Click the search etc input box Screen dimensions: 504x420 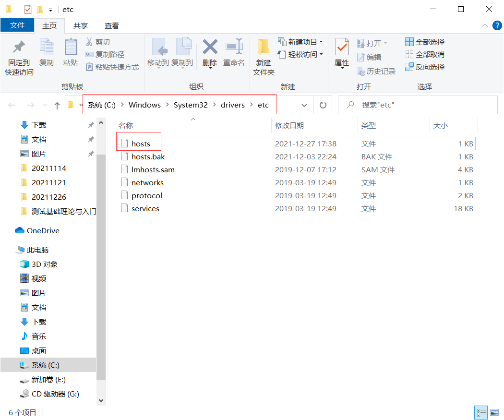422,105
